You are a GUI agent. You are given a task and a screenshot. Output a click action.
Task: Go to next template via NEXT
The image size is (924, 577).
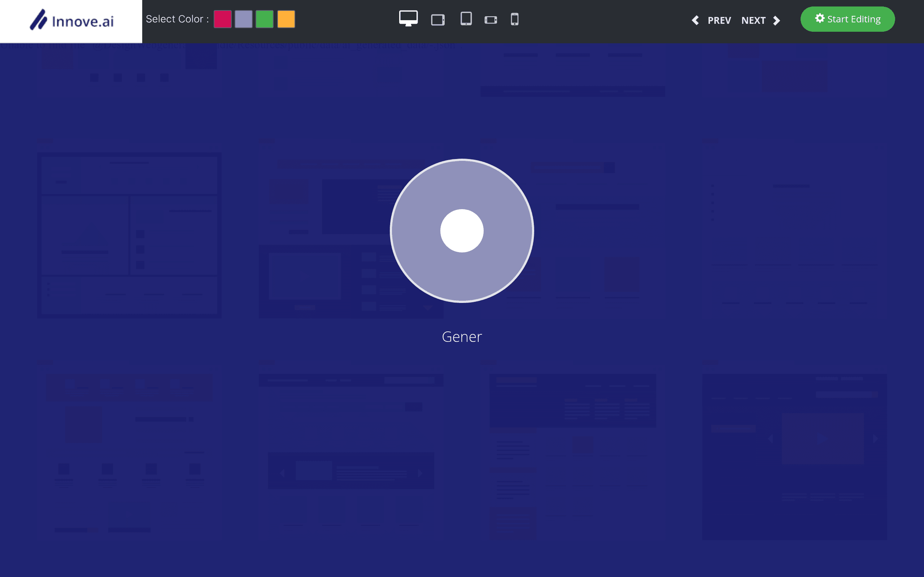(x=753, y=20)
